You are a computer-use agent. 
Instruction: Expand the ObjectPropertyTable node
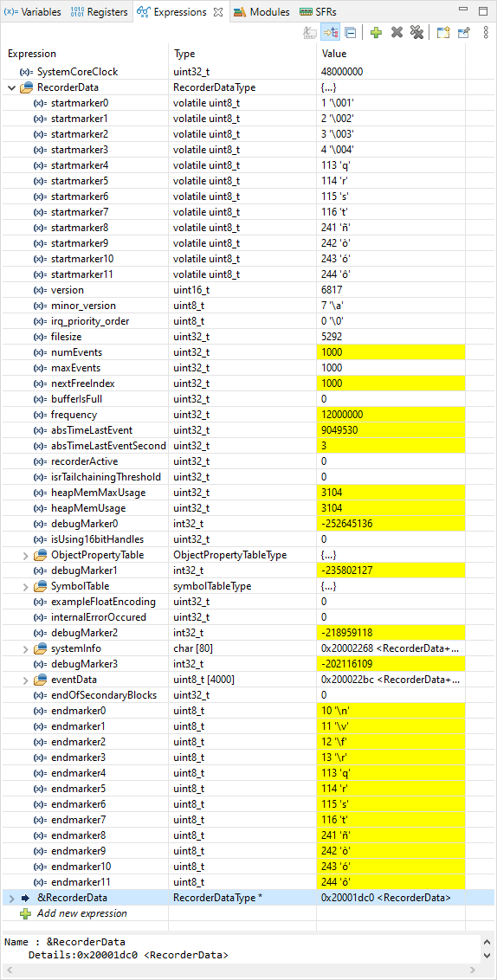click(26, 555)
